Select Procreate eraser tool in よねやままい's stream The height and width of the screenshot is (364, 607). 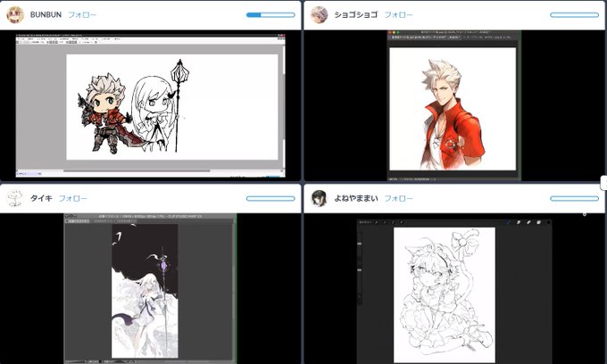tap(528, 222)
